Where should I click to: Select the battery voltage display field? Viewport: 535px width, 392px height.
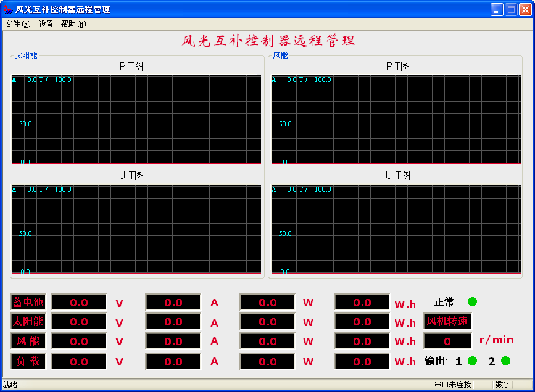click(x=79, y=303)
